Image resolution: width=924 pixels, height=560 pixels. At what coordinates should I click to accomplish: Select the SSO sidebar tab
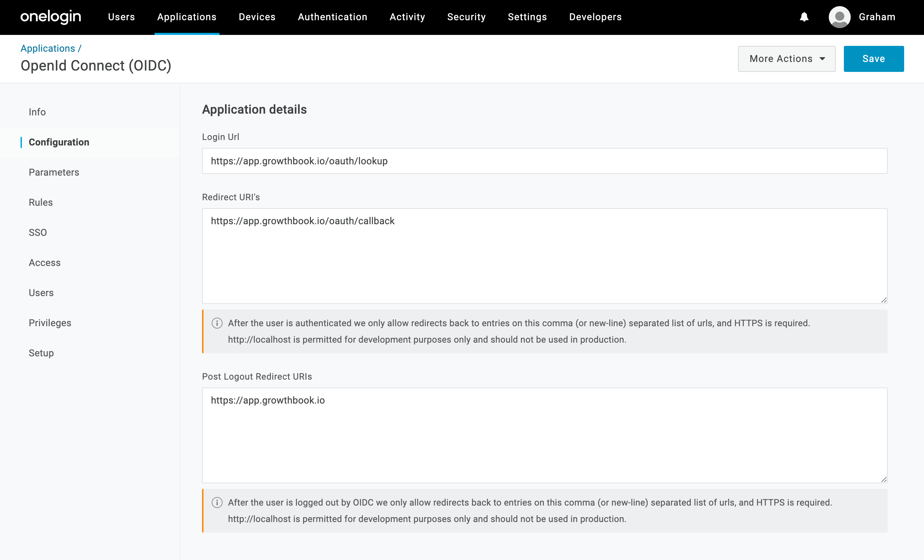coord(38,232)
